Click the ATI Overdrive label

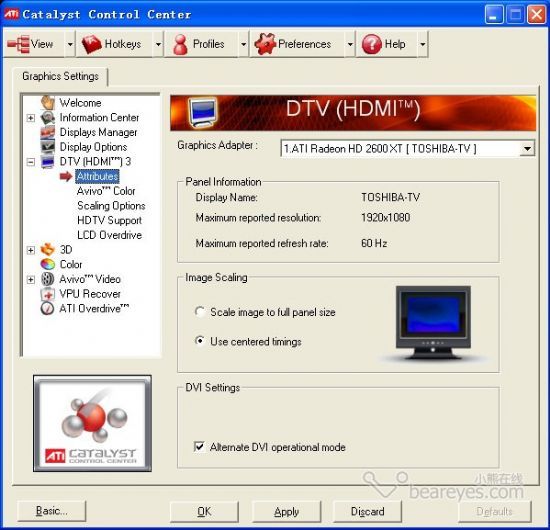pyautogui.click(x=94, y=308)
